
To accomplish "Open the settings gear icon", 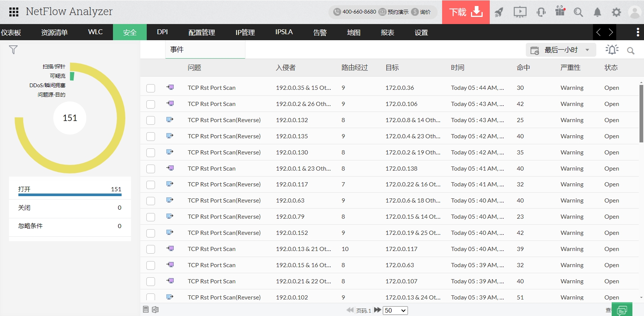I will 616,12.
